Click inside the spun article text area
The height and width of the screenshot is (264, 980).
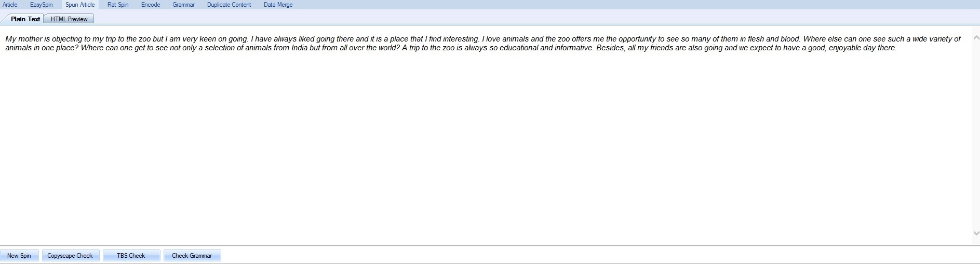pyautogui.click(x=486, y=135)
